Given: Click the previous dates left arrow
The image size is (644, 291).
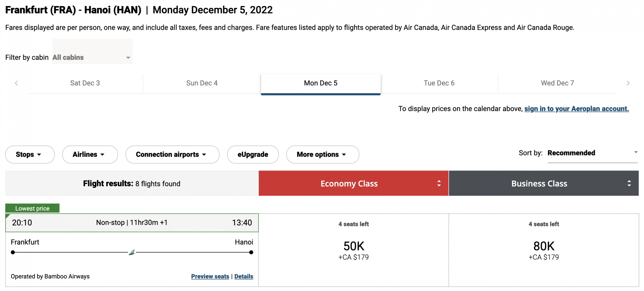Looking at the screenshot, I should tap(16, 83).
